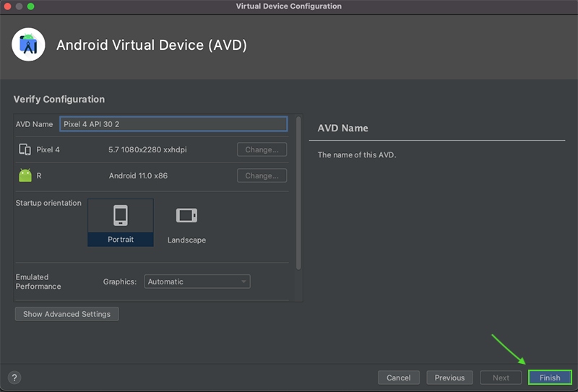This screenshot has width=578, height=392.
Task: Click the green Android robot icon
Action: point(25,175)
